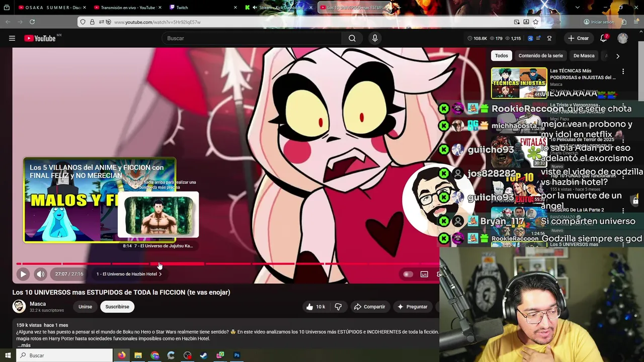Open File Explorer from the taskbar
The height and width of the screenshot is (362, 644).
pyautogui.click(x=138, y=355)
